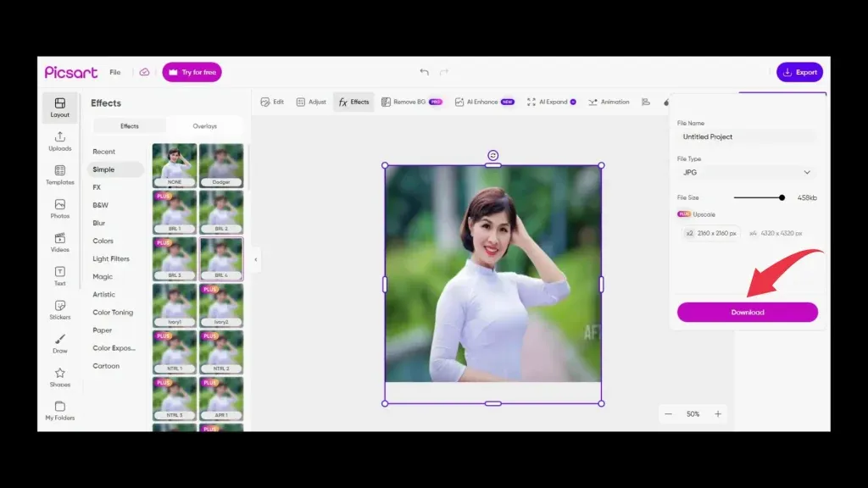
Task: Select the Artistic effects category
Action: coord(104,294)
